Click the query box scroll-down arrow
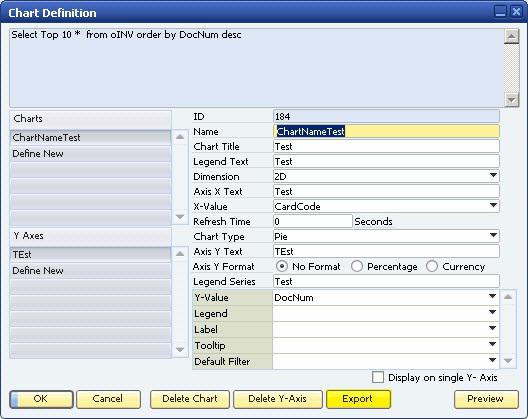This screenshot has width=528, height=419. [511, 100]
